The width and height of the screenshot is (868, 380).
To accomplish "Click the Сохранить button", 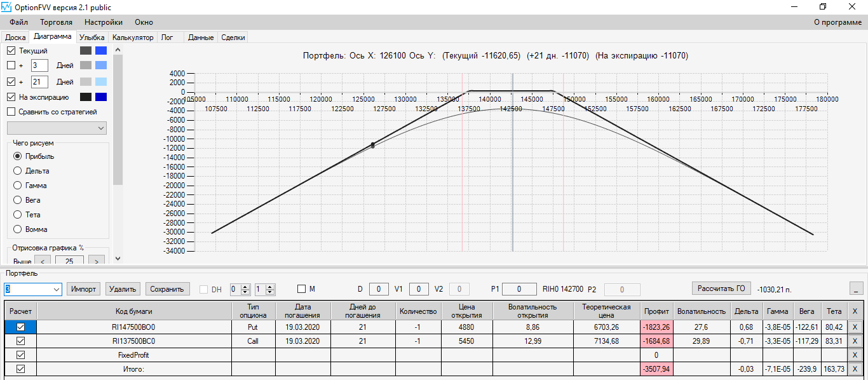I will click(167, 289).
